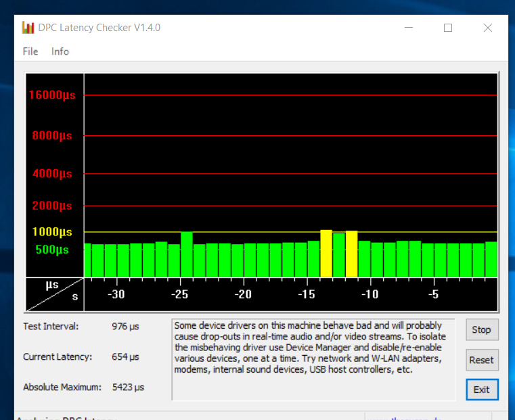This screenshot has height=420, width=515.
Task: Click the -15 time axis label
Action: tap(307, 294)
